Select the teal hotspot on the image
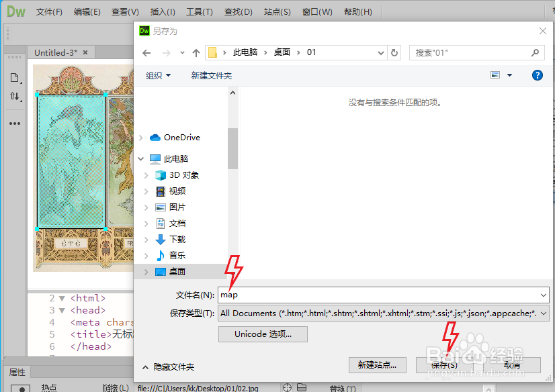The height and width of the screenshot is (392, 555). point(71,162)
